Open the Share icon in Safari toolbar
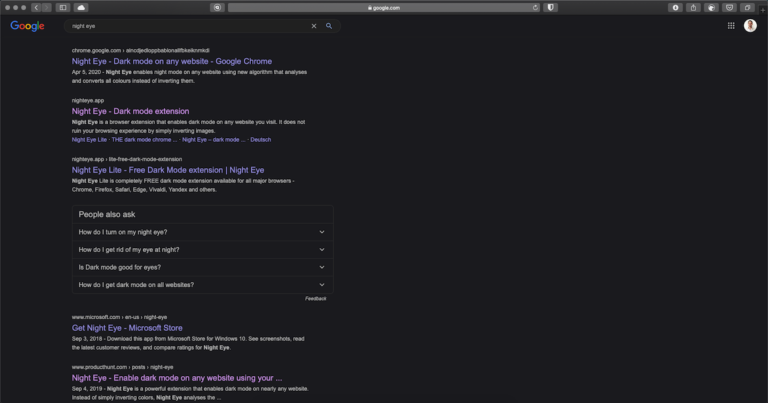 click(693, 7)
